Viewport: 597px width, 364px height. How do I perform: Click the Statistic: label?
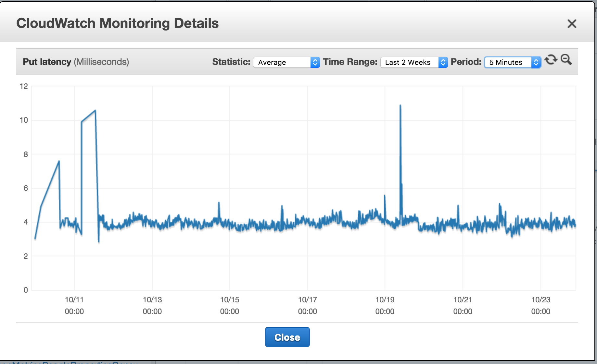tap(231, 62)
